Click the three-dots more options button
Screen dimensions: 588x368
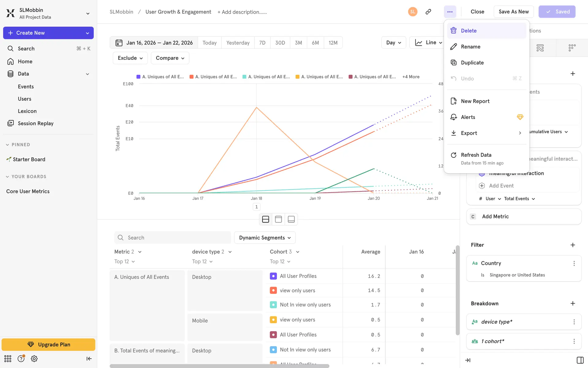click(x=450, y=12)
